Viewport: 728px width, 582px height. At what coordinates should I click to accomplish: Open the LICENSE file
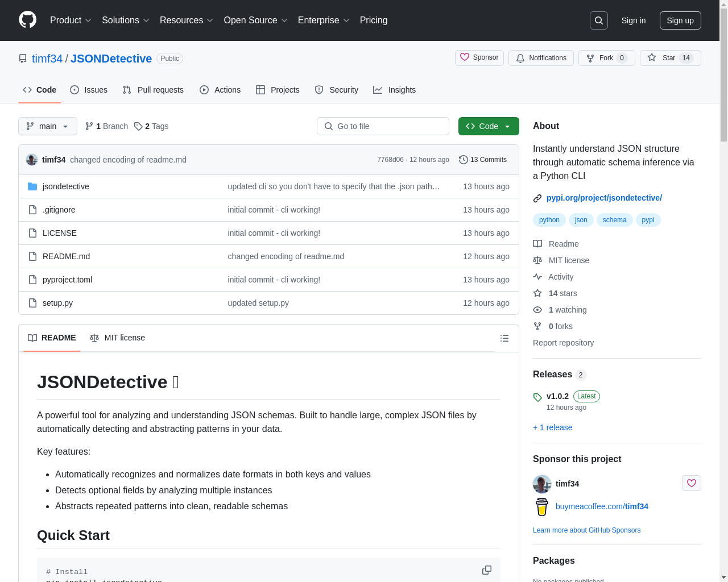coord(60,233)
